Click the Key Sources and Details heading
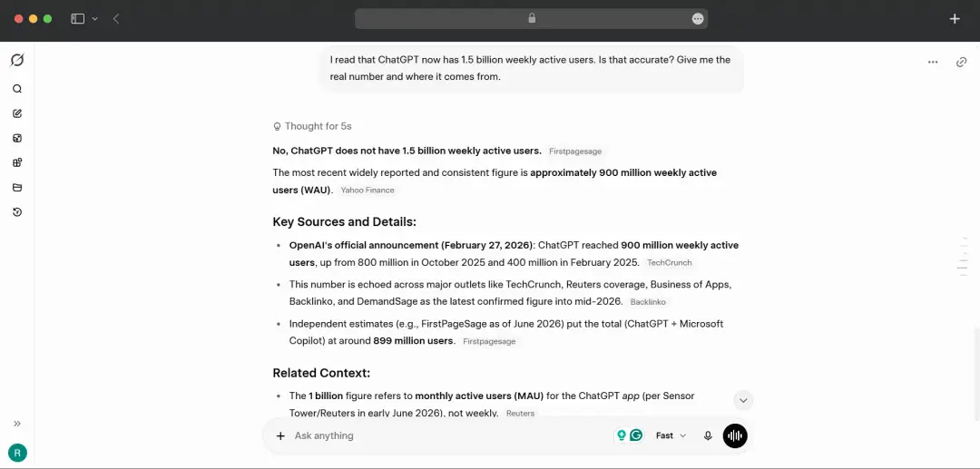The image size is (980, 469). [x=345, y=221]
